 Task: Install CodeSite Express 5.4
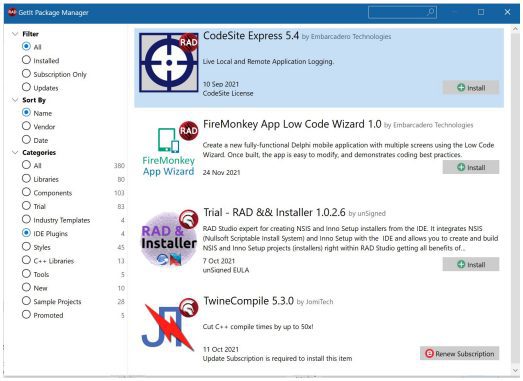471,88
